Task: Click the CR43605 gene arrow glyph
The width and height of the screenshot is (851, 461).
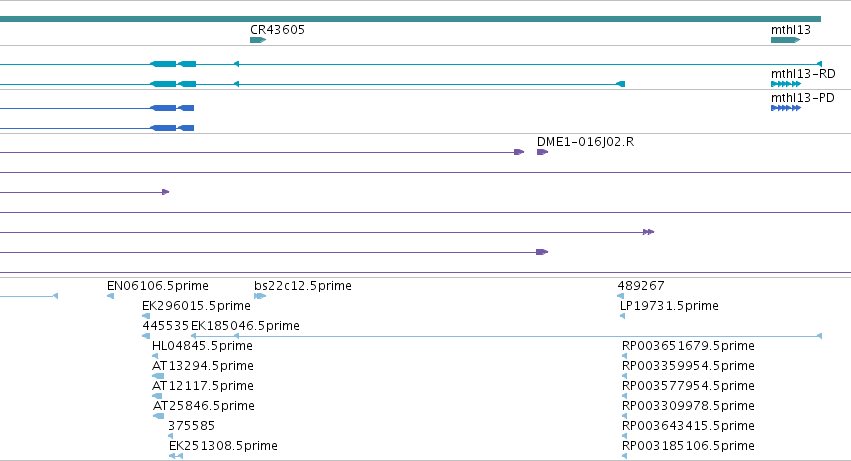Action: coord(258,40)
